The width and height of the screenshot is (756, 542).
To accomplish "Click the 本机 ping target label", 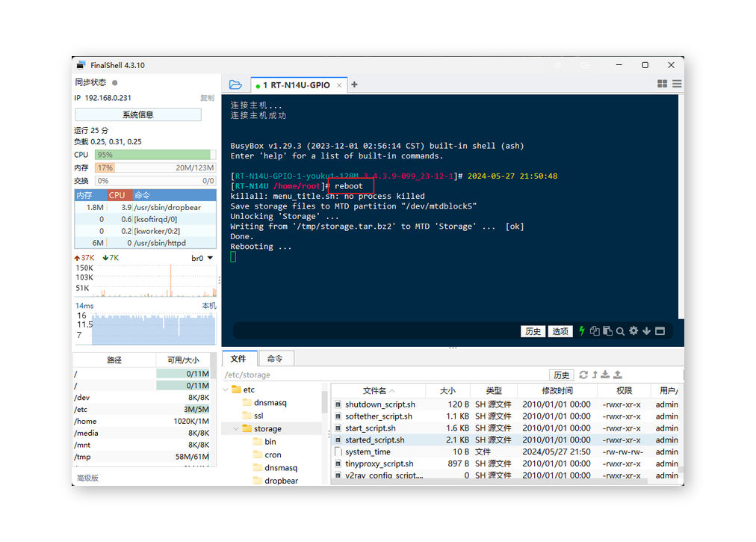I will pos(208,306).
